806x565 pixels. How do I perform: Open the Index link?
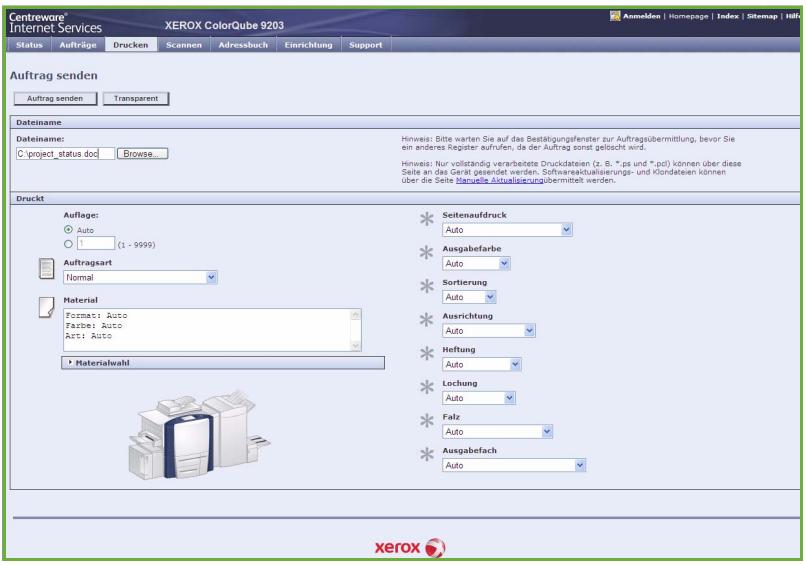coord(728,16)
